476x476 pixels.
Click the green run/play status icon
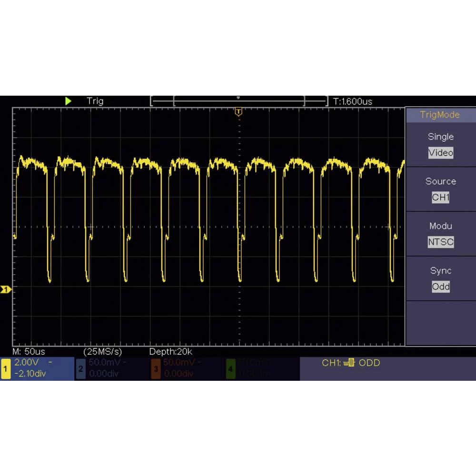click(68, 101)
